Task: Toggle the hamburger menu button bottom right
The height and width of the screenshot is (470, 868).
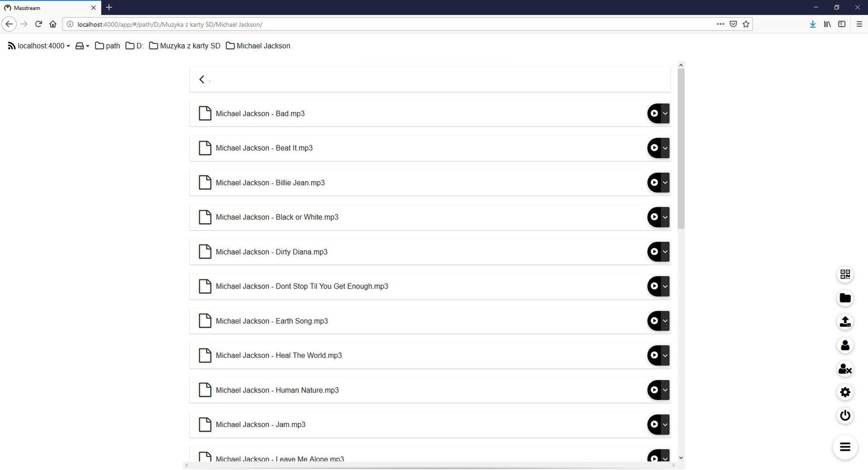Action: [x=845, y=447]
